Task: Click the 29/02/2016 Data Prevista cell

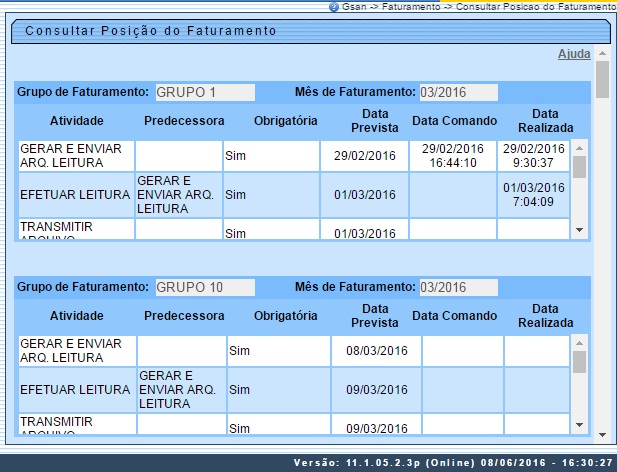Action: 364,156
